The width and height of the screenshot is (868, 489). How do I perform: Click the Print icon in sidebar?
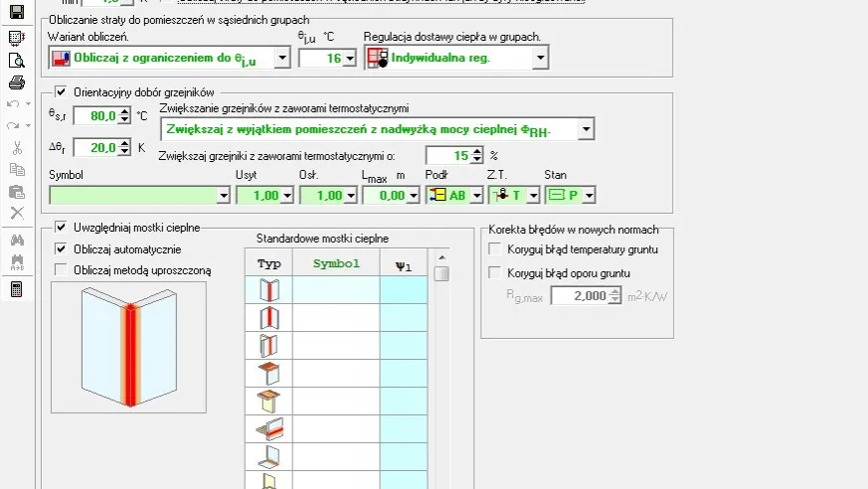(16, 81)
